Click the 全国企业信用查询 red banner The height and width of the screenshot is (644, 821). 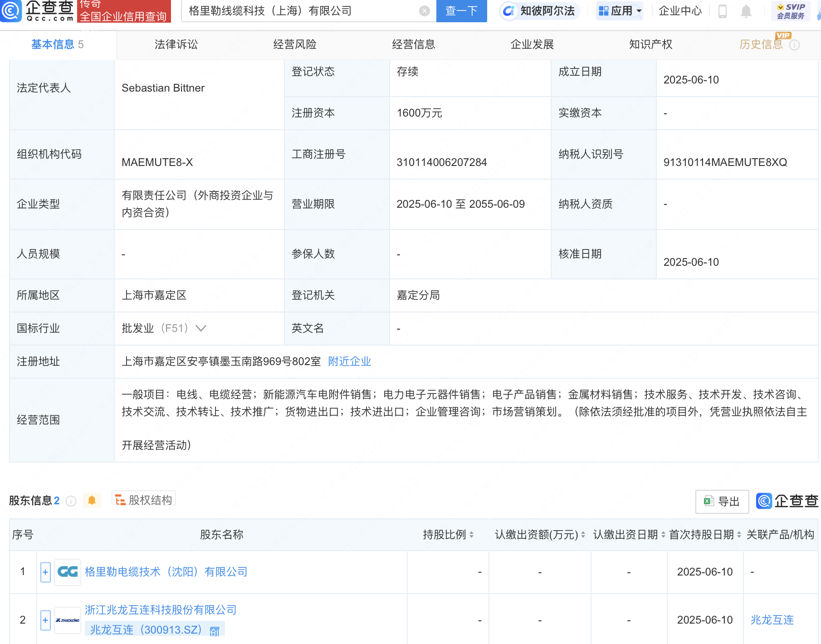coord(124,11)
